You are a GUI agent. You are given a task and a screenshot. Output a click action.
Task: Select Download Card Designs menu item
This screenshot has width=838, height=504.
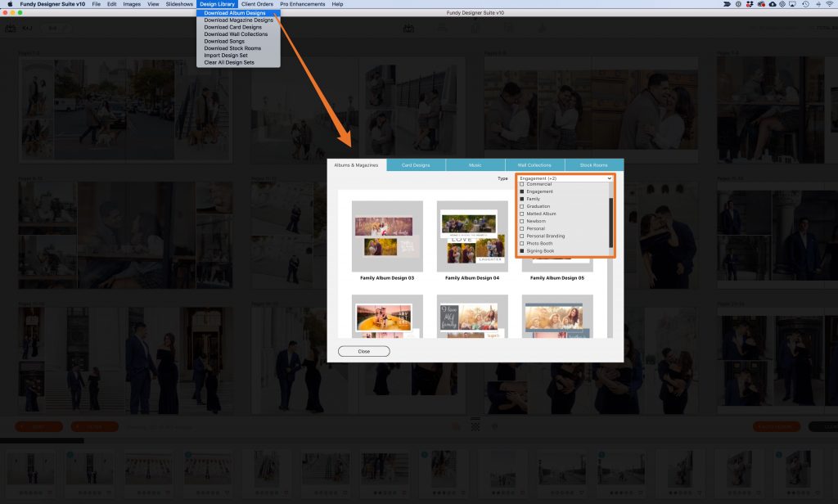(238, 27)
